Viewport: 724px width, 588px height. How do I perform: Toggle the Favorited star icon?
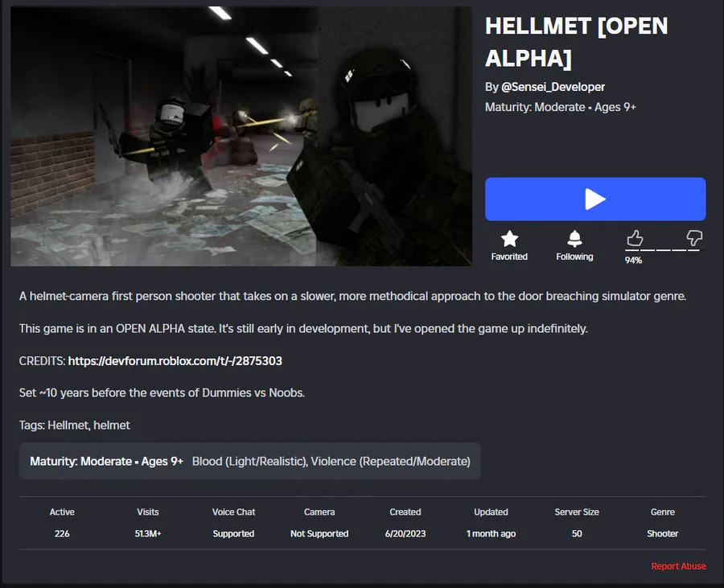(509, 239)
